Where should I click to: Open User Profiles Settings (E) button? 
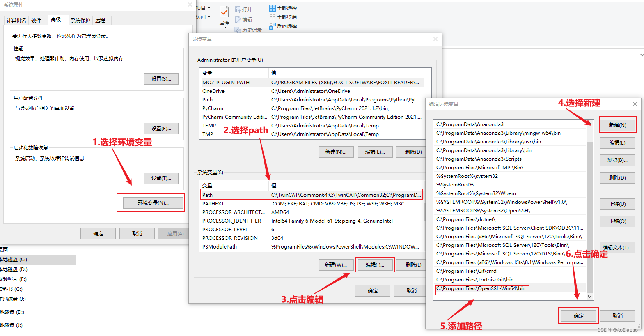(161, 129)
